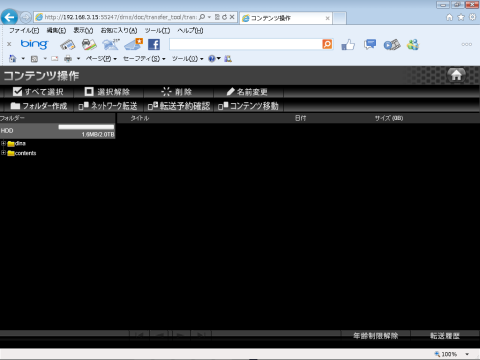The width and height of the screenshot is (480, 360).
Task: Click the printer icon in command bar
Action: click(x=68, y=59)
